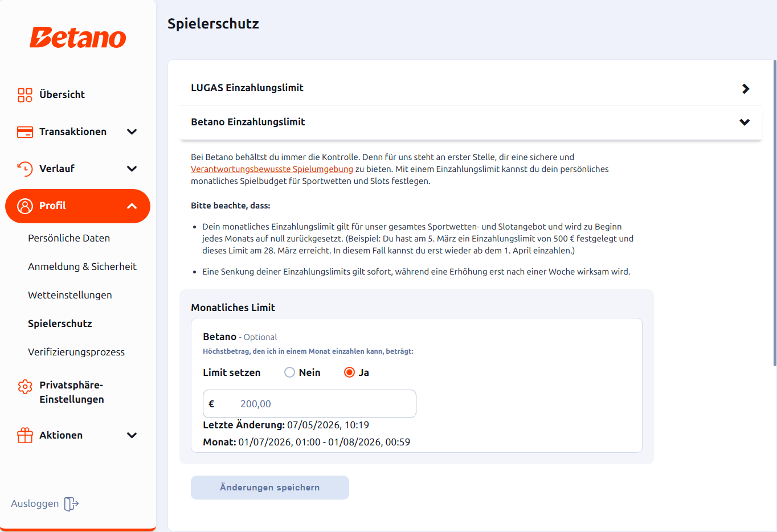Click the Spielerschutz page title
Image resolution: width=777 pixels, height=532 pixels.
[x=213, y=24]
